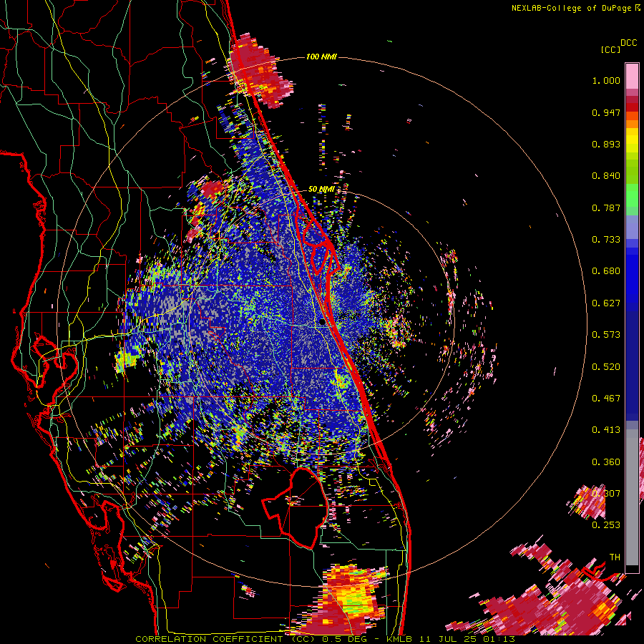Click the gray lower segment of color bar
Viewport: 644px width, 644px height.
tap(632, 497)
